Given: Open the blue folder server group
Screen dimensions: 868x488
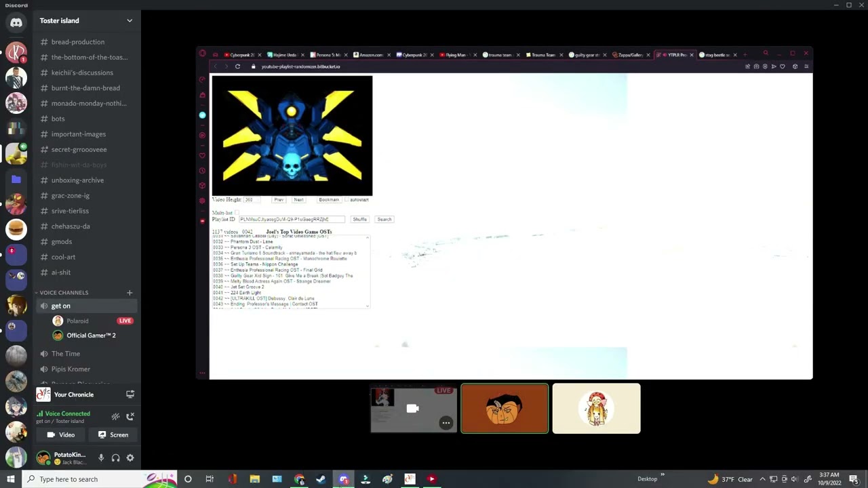Looking at the screenshot, I should coord(16,180).
